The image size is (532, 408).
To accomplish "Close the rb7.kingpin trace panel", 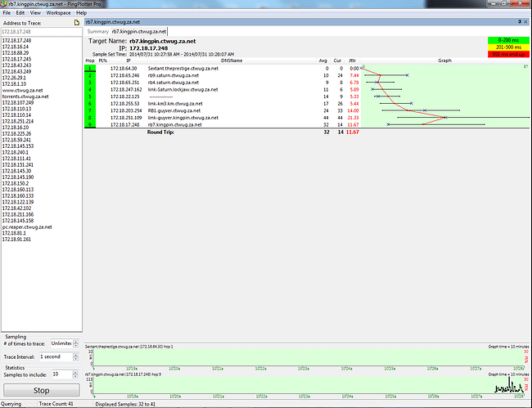I will (526, 22).
